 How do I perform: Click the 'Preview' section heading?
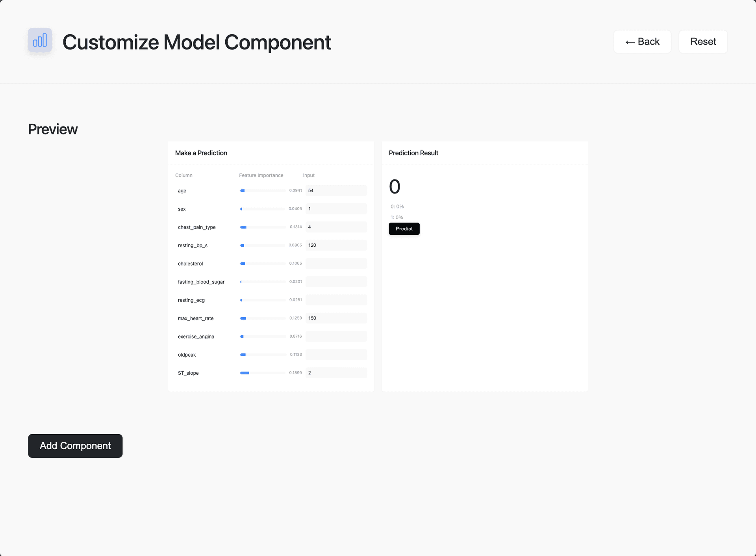click(53, 129)
